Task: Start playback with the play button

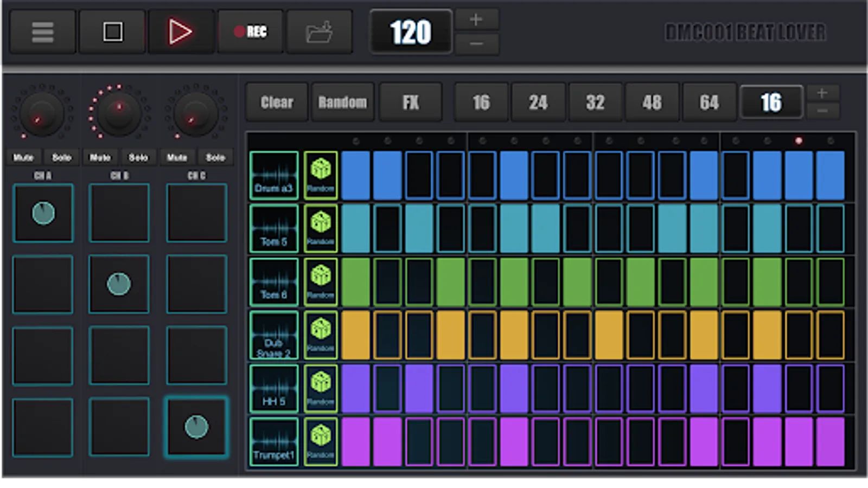Action: pyautogui.click(x=180, y=32)
